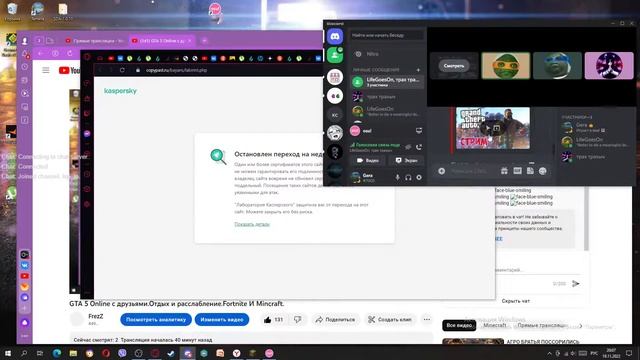Screen dimensions: 640x360
Task: Select Все видео filter chip
Action: point(459,325)
